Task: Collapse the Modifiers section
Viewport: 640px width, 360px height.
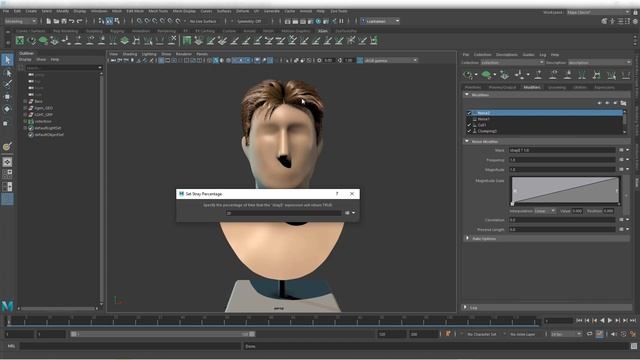Action: pos(467,95)
